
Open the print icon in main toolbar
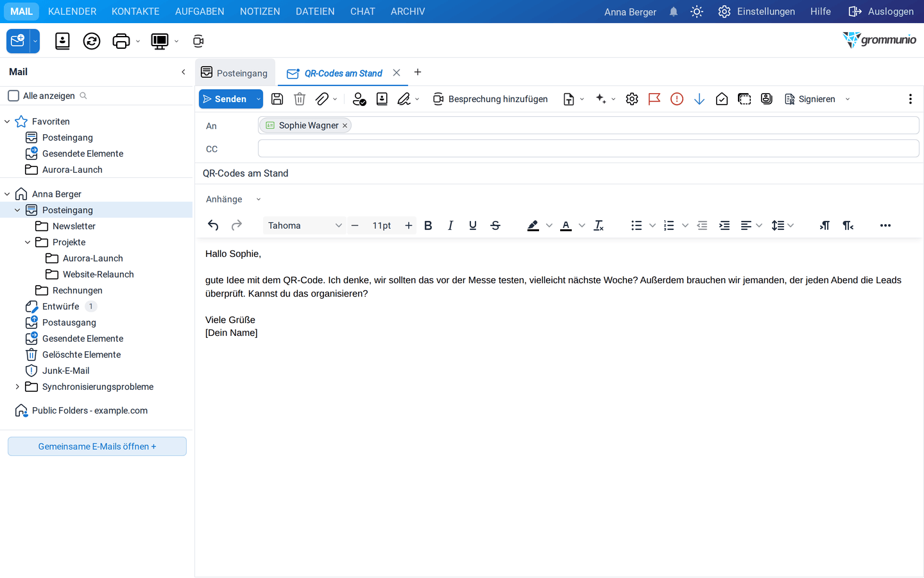(121, 41)
